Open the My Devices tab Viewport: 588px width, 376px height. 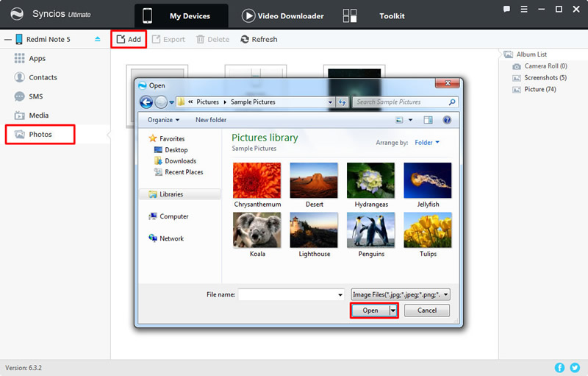pyautogui.click(x=181, y=15)
